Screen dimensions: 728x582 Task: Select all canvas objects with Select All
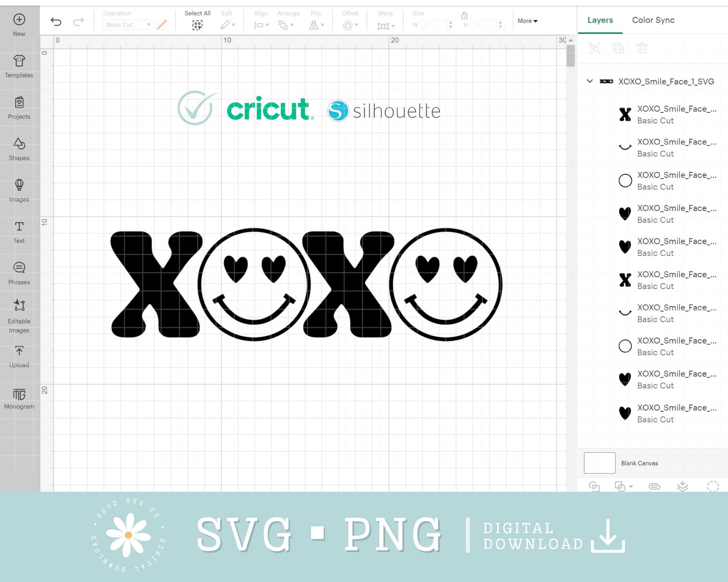[x=197, y=25]
